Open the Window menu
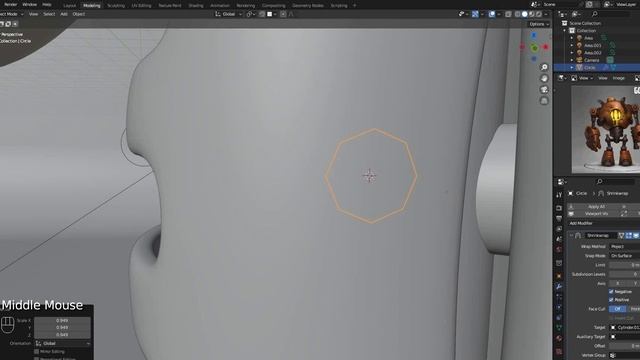Screen dimensions: 640x360 point(29,4)
